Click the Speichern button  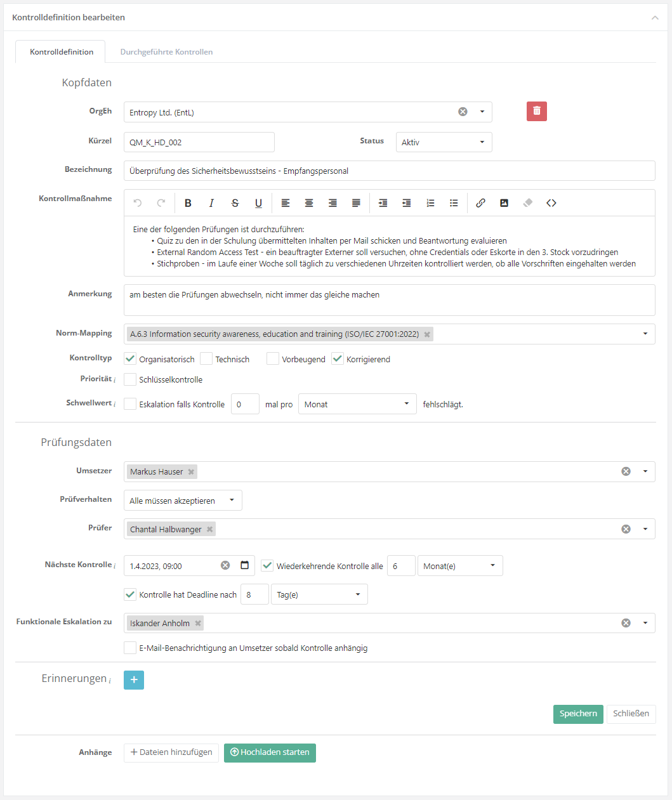[x=578, y=714]
